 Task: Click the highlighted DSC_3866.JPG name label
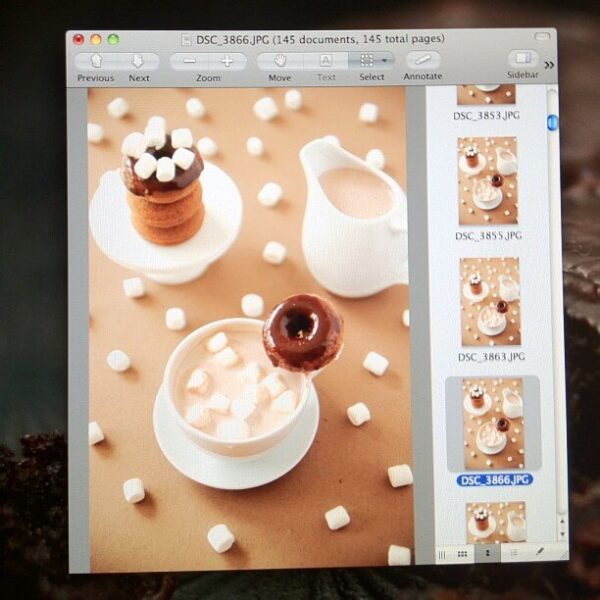click(495, 480)
